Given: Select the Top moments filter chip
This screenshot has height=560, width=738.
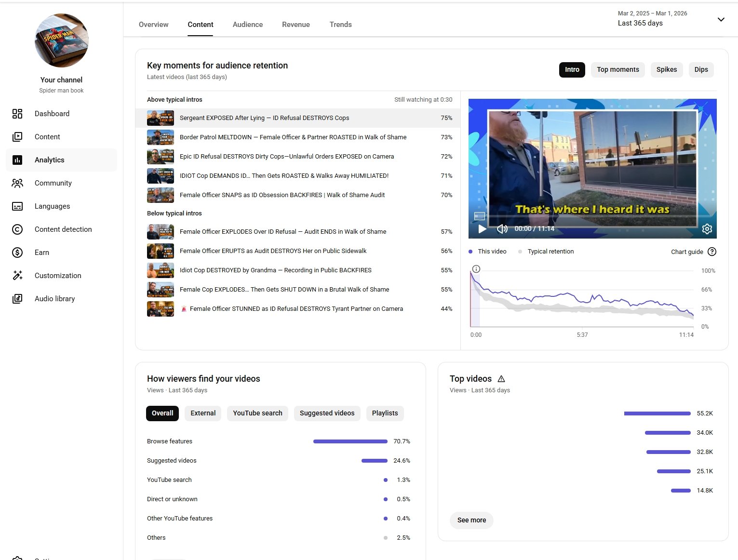Looking at the screenshot, I should tap(617, 70).
